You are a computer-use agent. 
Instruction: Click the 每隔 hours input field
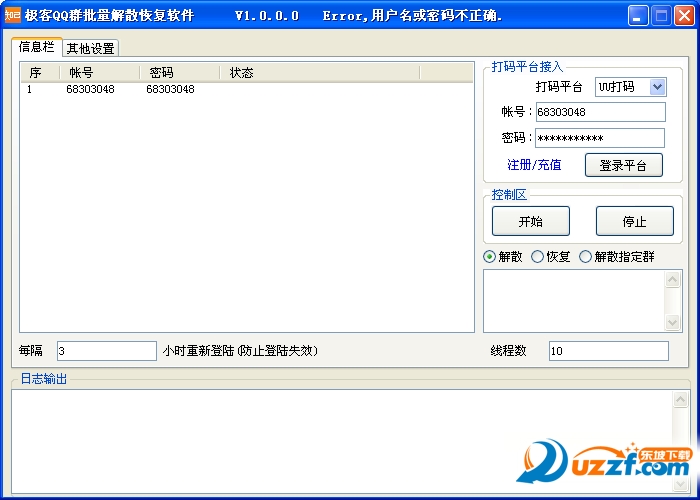click(107, 351)
